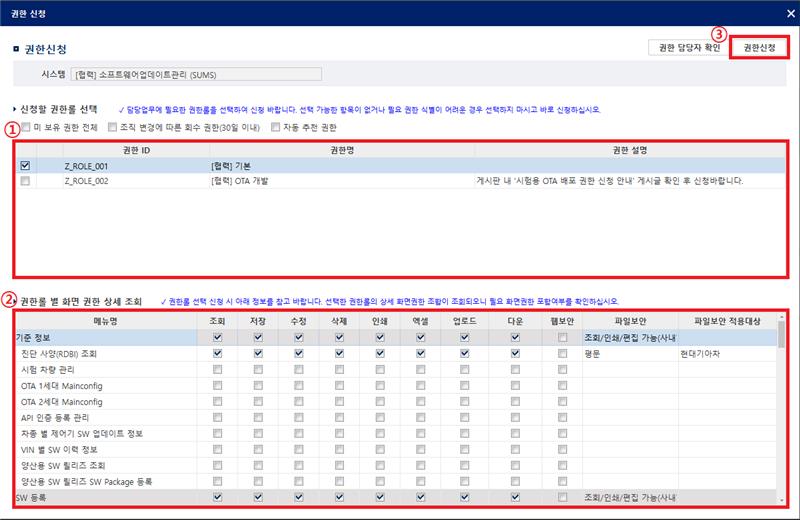Select the SW 등록 menu row
This screenshot has height=520, width=800.
click(x=396, y=497)
